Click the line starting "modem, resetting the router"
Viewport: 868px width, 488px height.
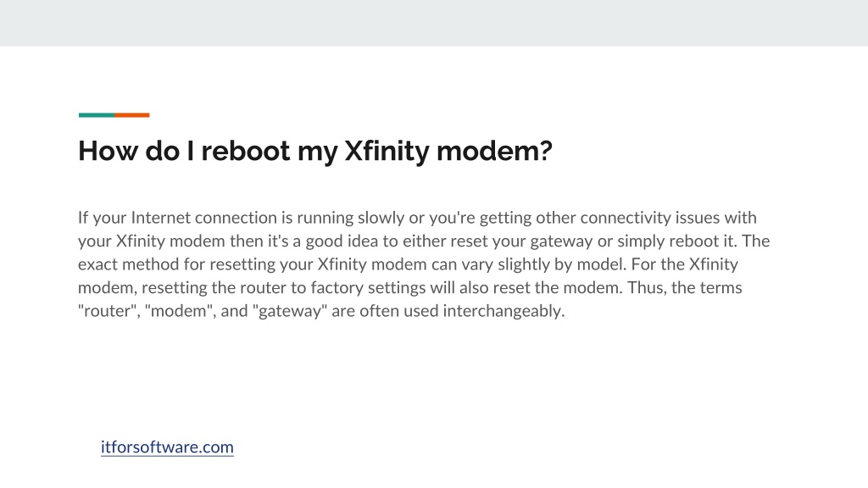[x=409, y=288]
